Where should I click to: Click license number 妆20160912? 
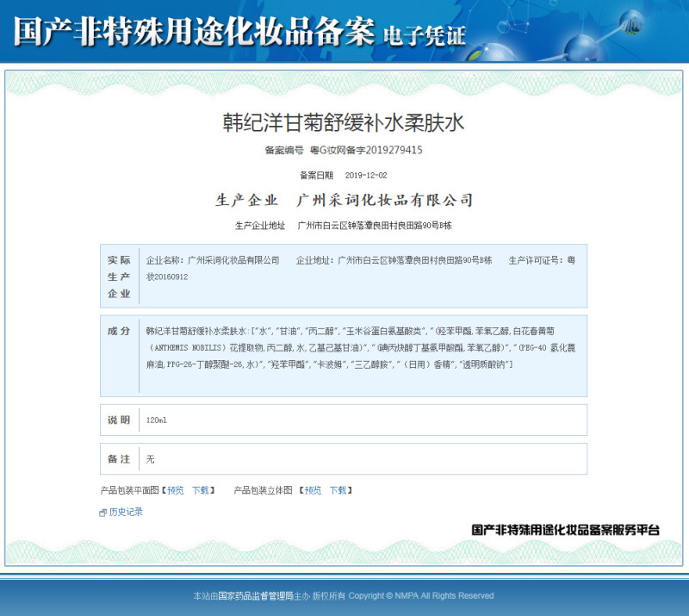tap(167, 277)
